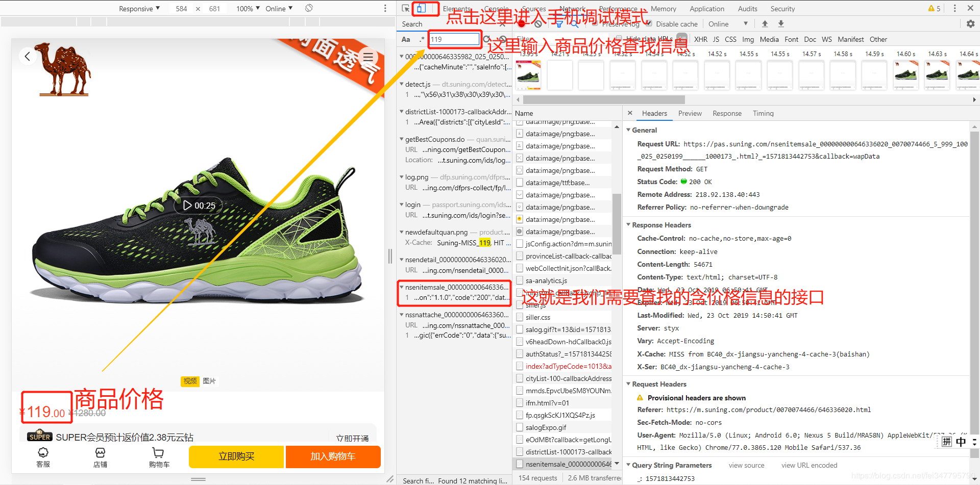Click the search input field containing 119
This screenshot has width=980, height=485.
pos(454,39)
